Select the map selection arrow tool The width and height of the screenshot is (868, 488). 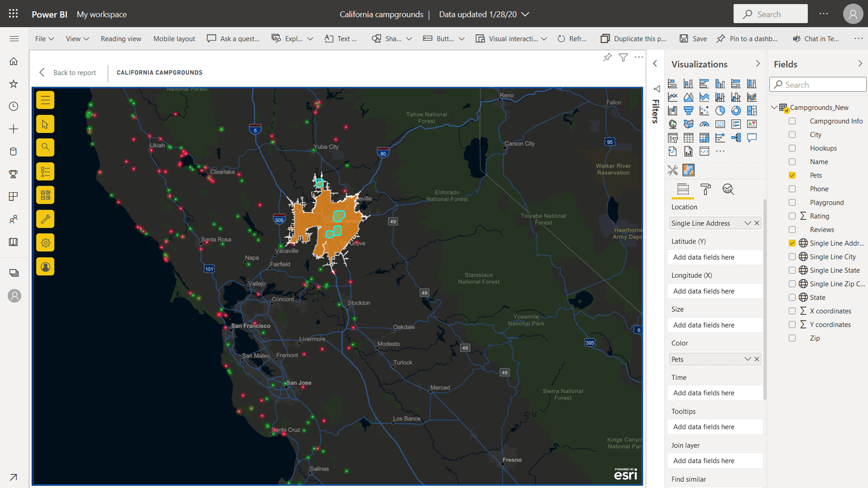click(x=45, y=124)
